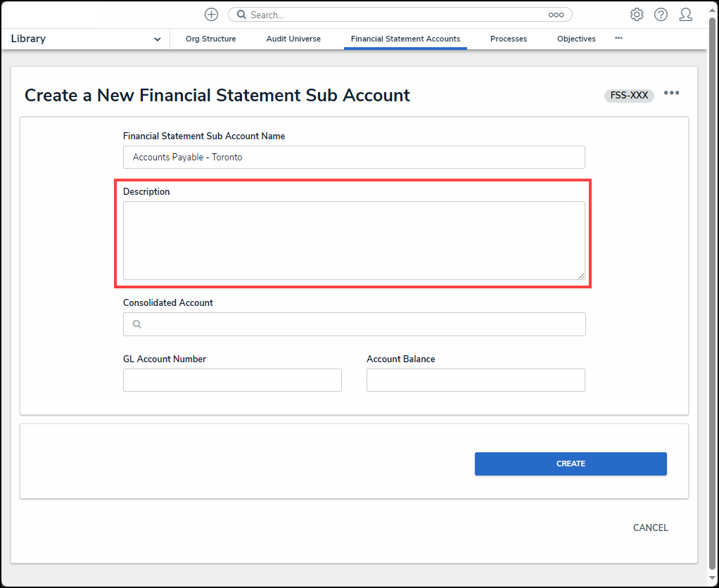719x588 pixels.
Task: Click the magnifier icon in top search bar
Action: point(241,15)
